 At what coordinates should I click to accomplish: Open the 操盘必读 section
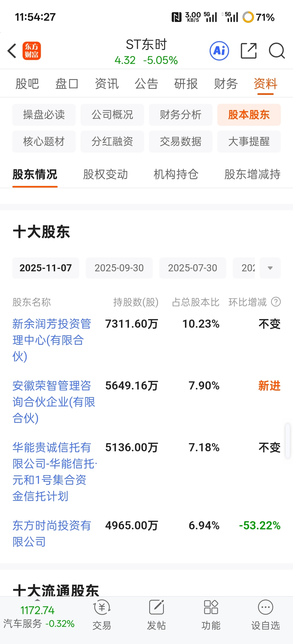click(x=44, y=115)
